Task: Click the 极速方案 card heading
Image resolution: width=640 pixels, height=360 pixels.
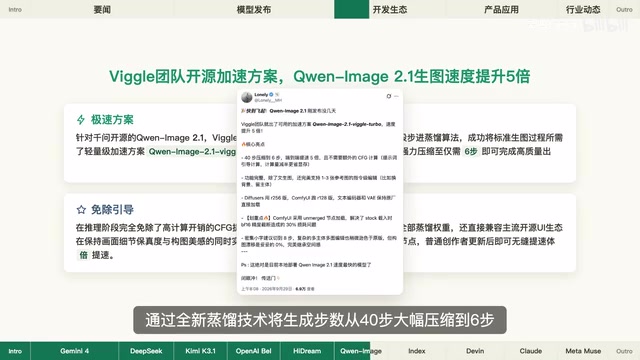Action: pos(112,120)
